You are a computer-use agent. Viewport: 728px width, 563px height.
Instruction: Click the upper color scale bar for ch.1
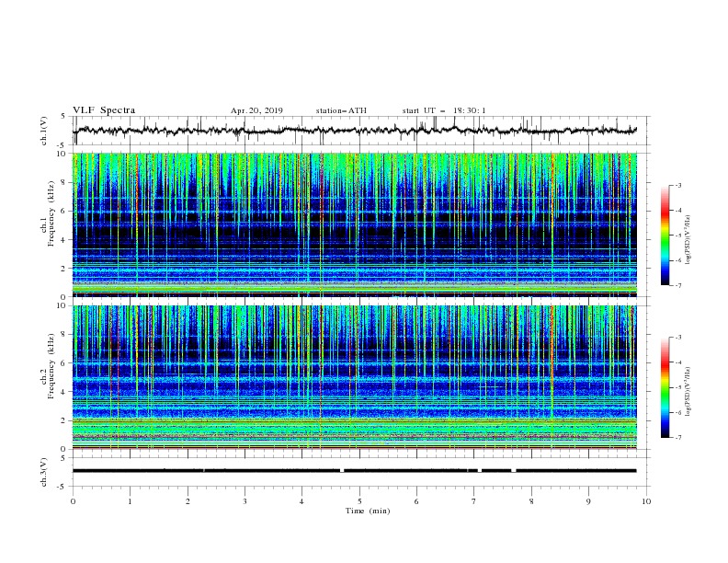[x=665, y=236]
